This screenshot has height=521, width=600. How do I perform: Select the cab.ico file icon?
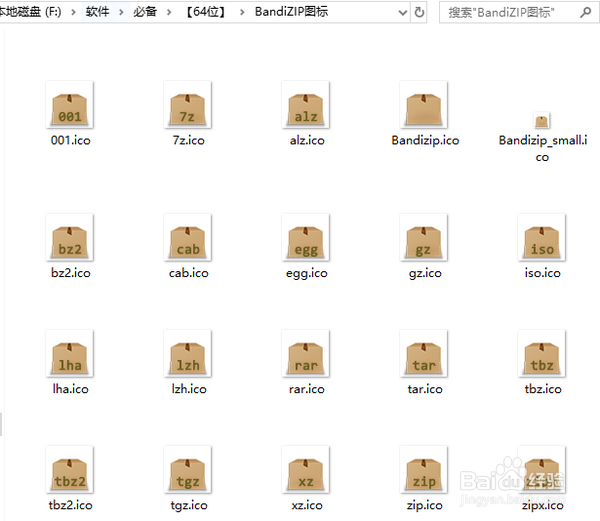[x=188, y=237]
